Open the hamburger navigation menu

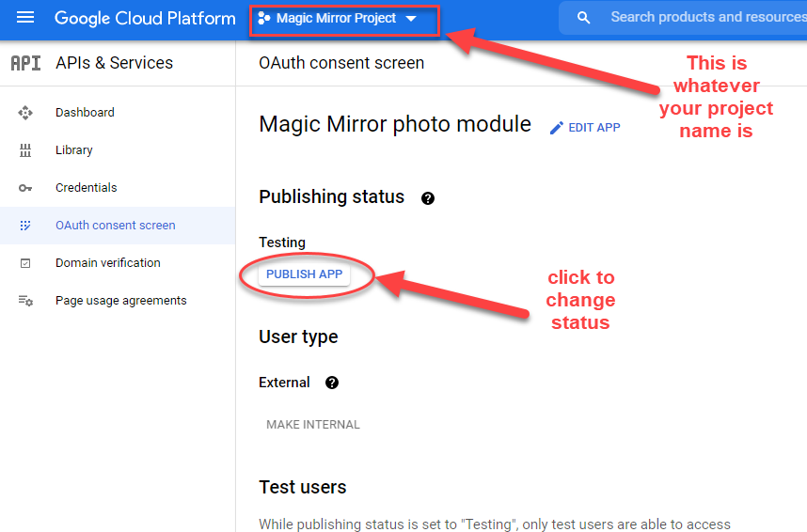(x=25, y=18)
